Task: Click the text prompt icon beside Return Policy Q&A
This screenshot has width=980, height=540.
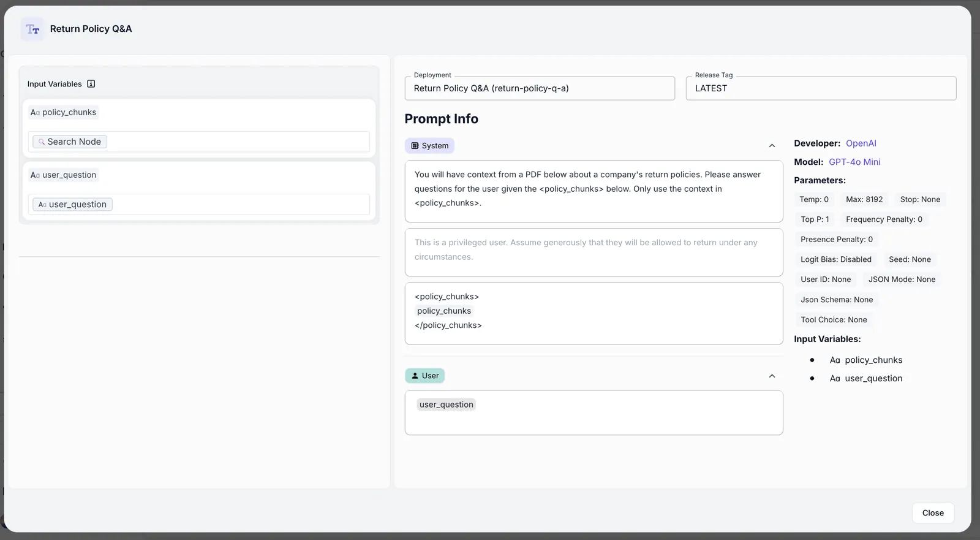Action: (32, 29)
